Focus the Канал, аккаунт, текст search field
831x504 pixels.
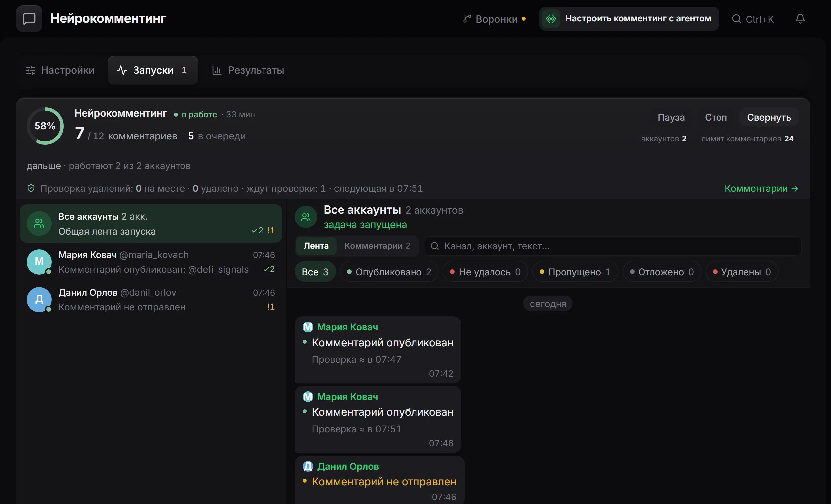pyautogui.click(x=613, y=246)
